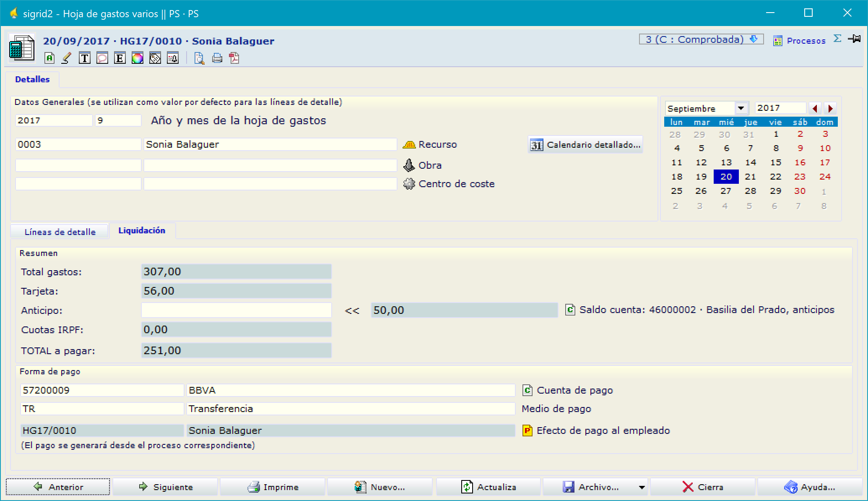Select day 10 in the calendar

(825, 148)
